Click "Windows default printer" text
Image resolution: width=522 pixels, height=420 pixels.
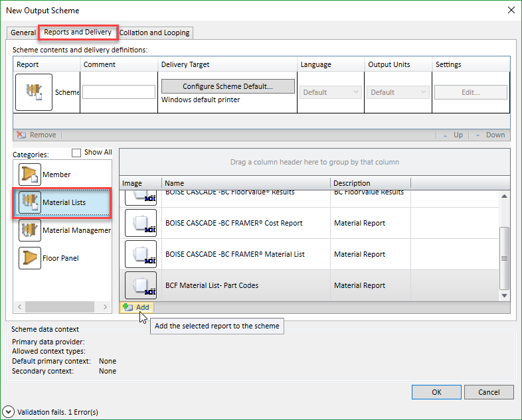(201, 100)
